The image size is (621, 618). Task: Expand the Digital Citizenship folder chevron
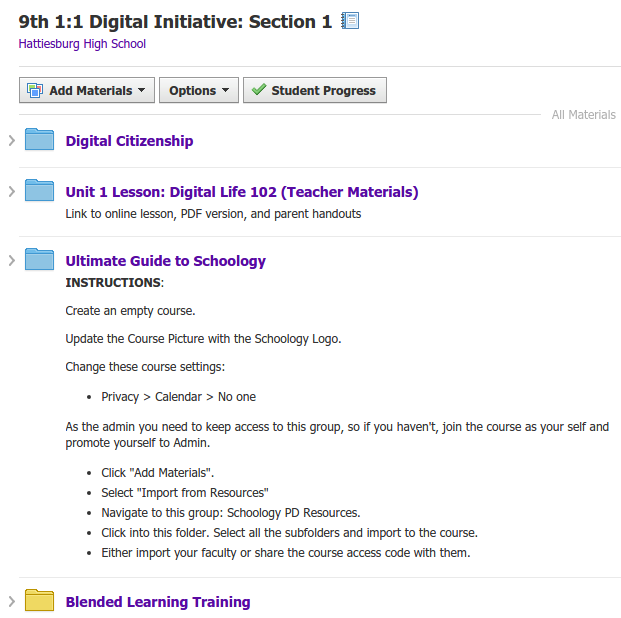(x=11, y=141)
